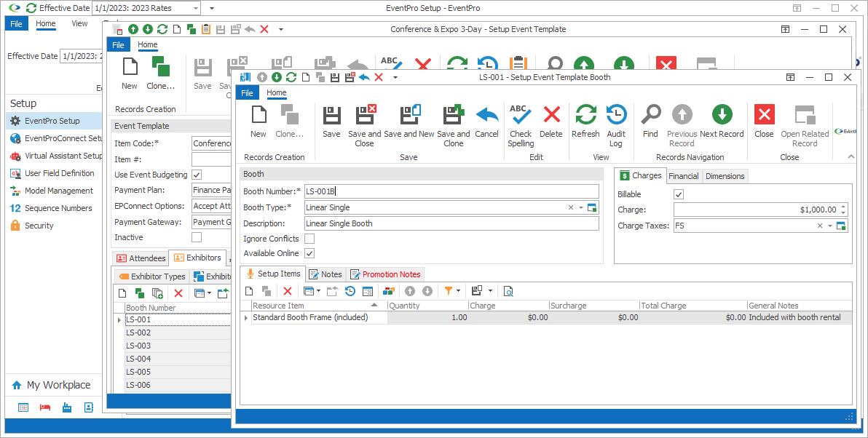This screenshot has width=868, height=438.
Task: Switch to the Dimensions tab
Action: pos(725,176)
